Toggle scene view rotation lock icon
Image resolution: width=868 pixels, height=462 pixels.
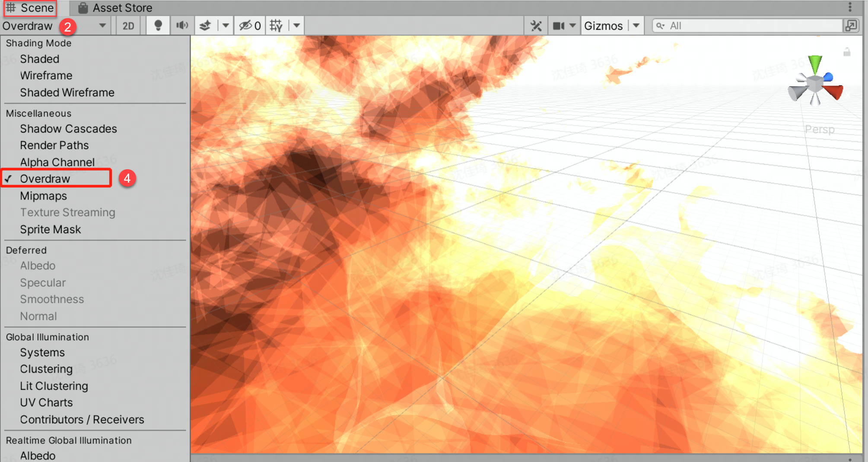tap(847, 52)
